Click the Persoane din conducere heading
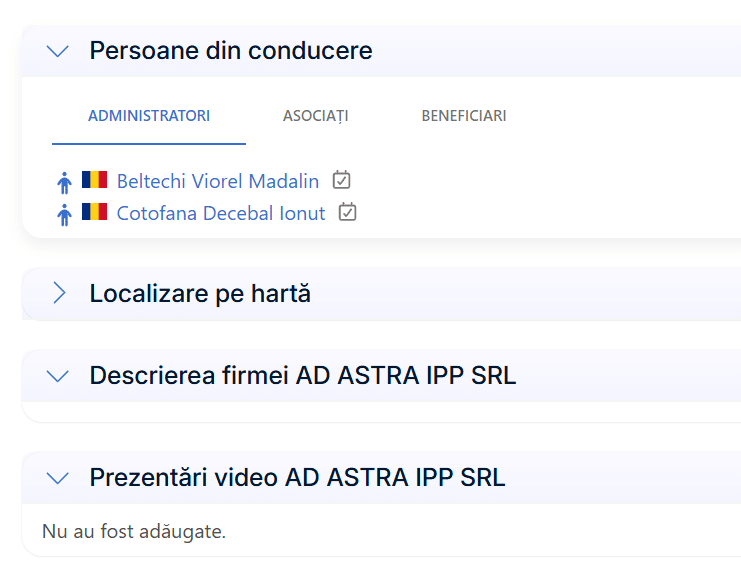741x566 pixels. (x=231, y=51)
